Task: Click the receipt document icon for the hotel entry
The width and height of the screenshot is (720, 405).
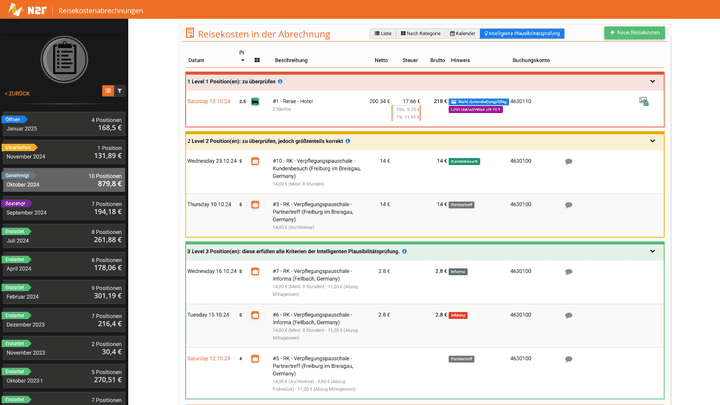Action: click(644, 101)
